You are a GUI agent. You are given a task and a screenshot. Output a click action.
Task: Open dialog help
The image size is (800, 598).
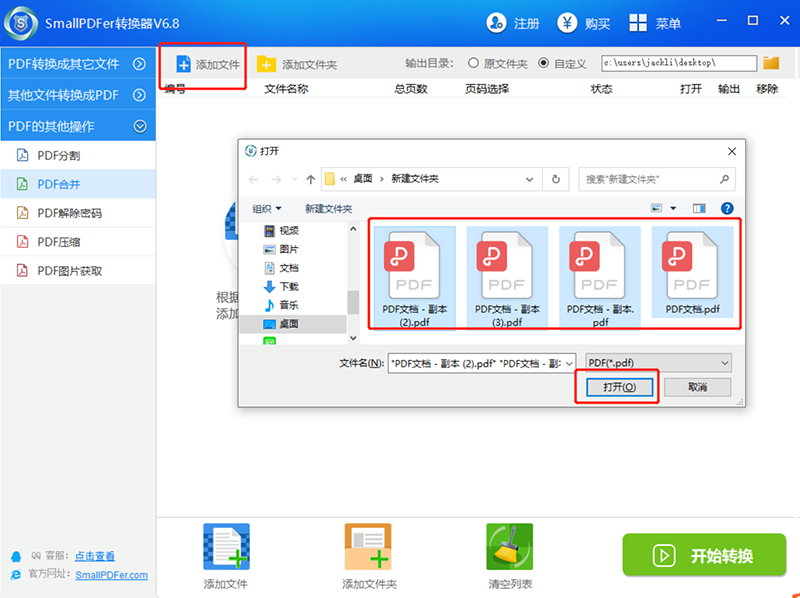tap(727, 208)
